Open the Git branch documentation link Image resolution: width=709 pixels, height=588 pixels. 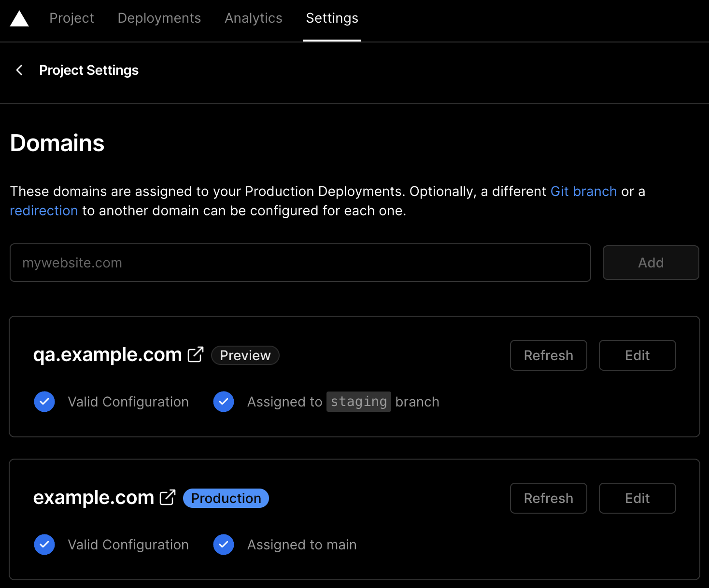(583, 191)
